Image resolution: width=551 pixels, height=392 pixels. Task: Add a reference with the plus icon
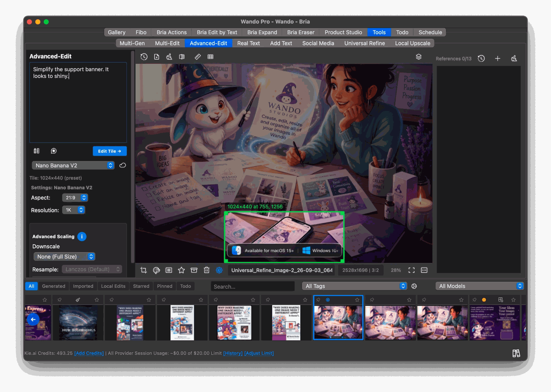(498, 59)
